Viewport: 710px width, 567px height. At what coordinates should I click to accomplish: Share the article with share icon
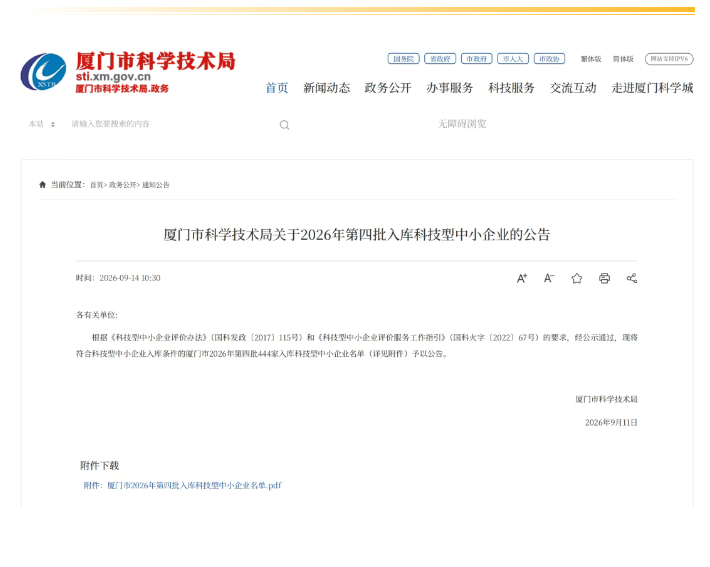pyautogui.click(x=632, y=278)
